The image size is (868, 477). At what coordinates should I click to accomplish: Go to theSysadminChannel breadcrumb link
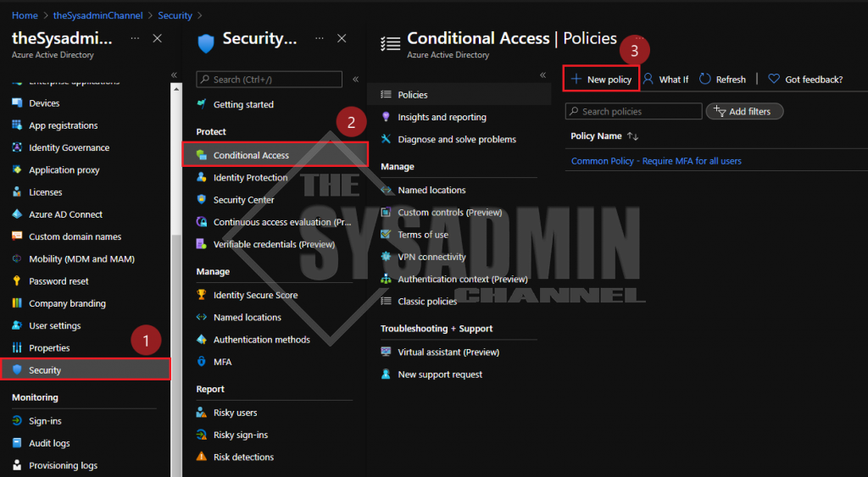coord(98,15)
